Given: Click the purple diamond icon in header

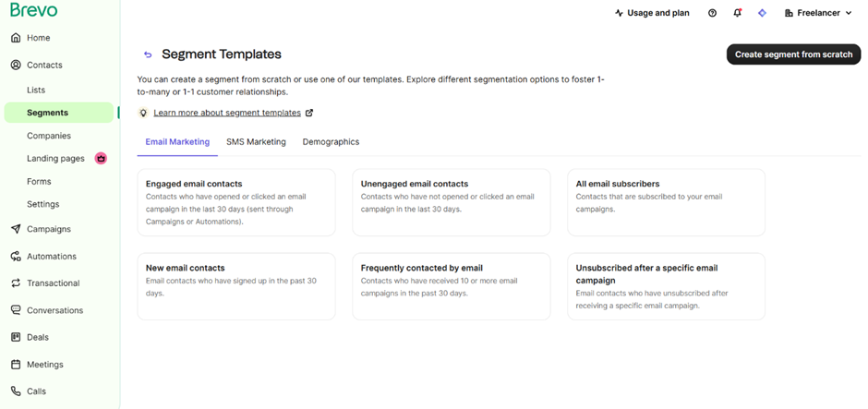Looking at the screenshot, I should click(762, 13).
